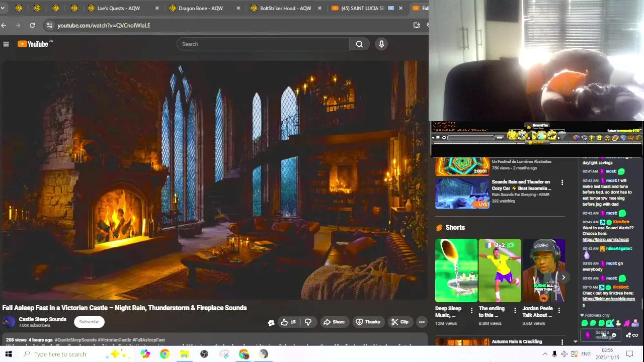
Task: Click the microphone icon in system tray
Action: click(x=554, y=354)
